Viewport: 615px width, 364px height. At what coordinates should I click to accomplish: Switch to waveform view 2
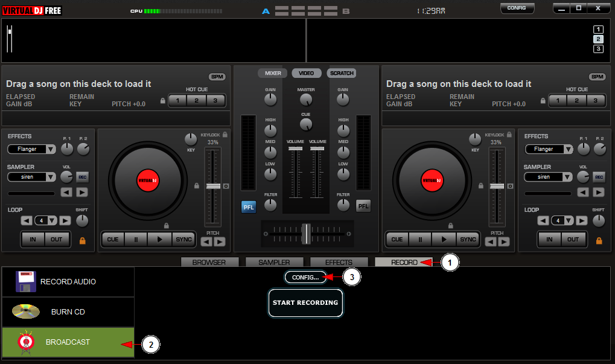598,39
